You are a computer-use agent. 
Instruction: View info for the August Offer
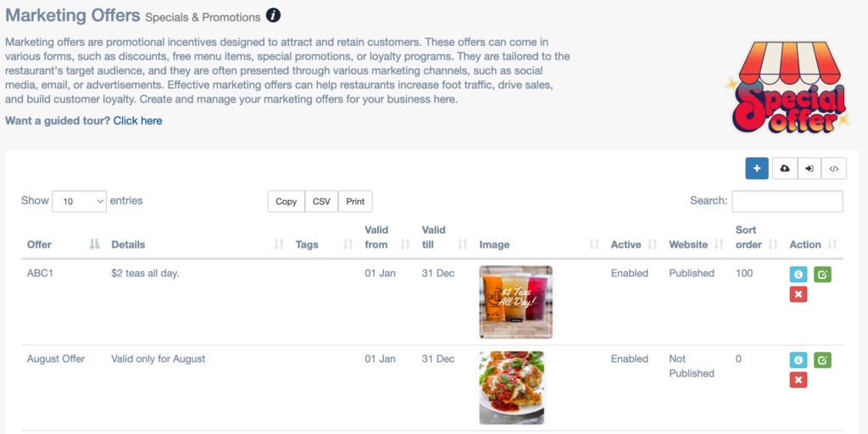tap(798, 359)
